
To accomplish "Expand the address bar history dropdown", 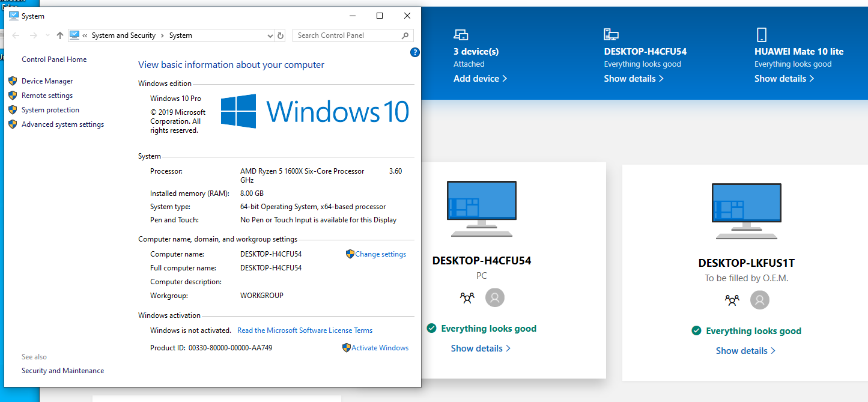I will pyautogui.click(x=270, y=36).
